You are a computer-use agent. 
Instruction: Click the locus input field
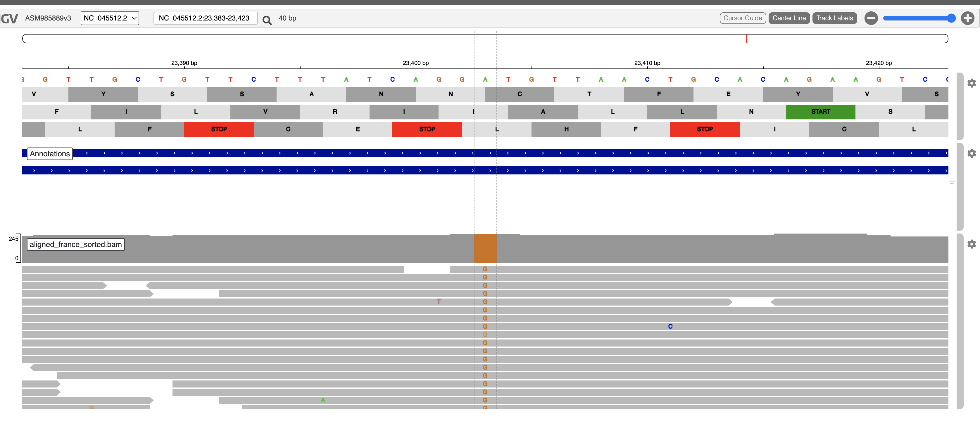pyautogui.click(x=206, y=18)
